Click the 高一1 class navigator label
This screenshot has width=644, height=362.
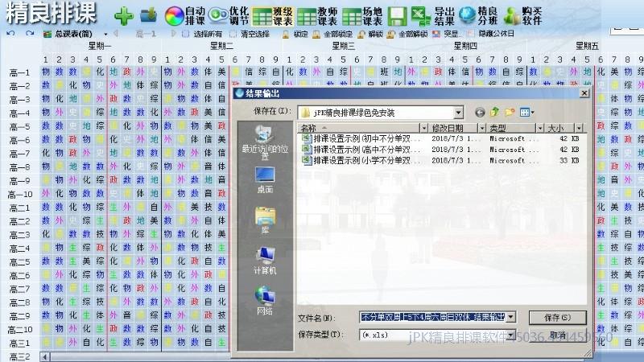[x=146, y=34]
